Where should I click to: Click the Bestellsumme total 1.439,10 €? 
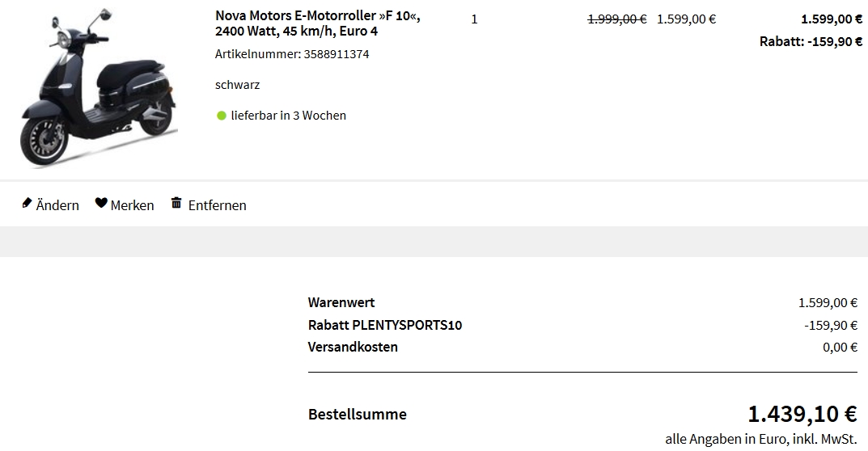click(x=802, y=415)
